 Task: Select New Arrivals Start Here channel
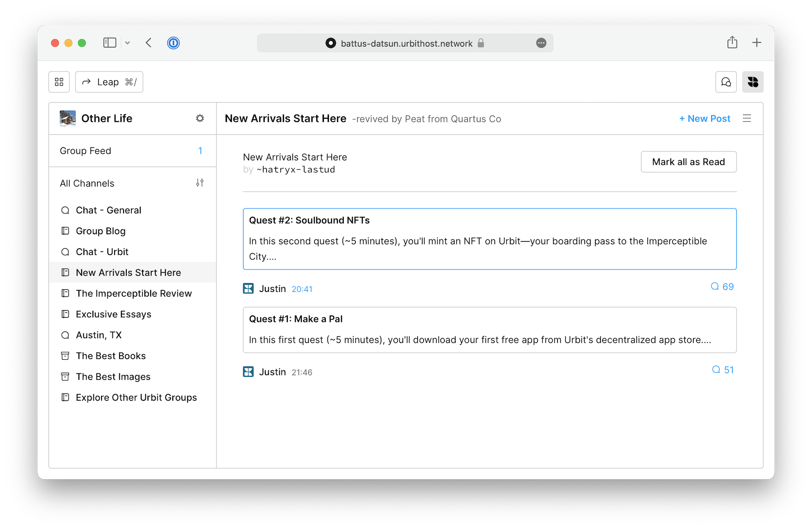pyautogui.click(x=133, y=273)
